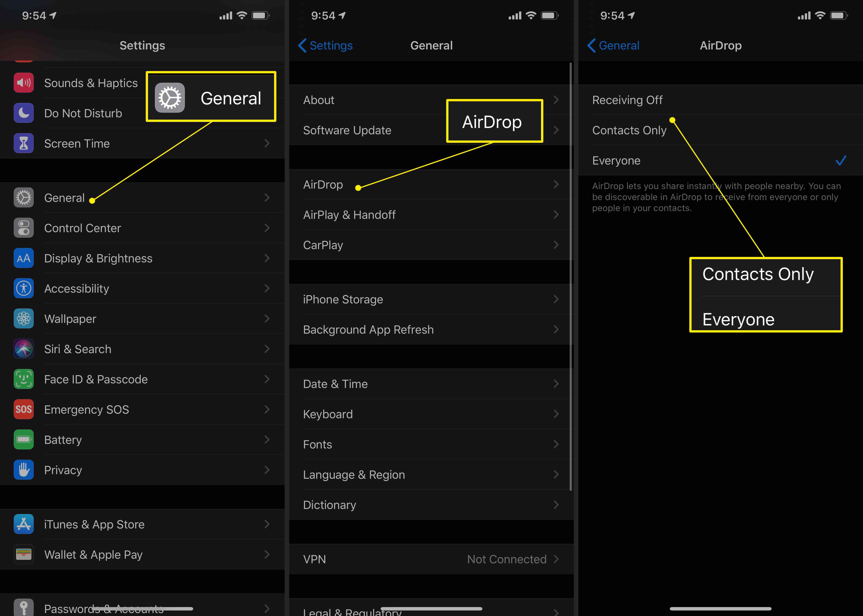Image resolution: width=863 pixels, height=616 pixels.
Task: Open AirPlay & Handoff row chevron
Action: point(556,215)
